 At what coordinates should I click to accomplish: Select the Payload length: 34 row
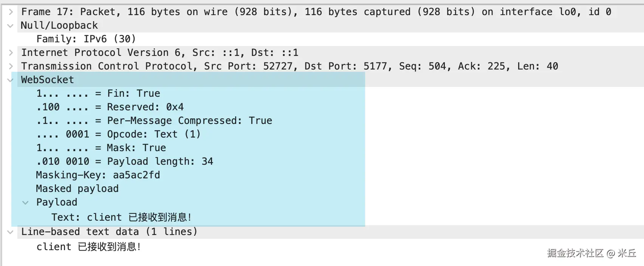point(125,161)
